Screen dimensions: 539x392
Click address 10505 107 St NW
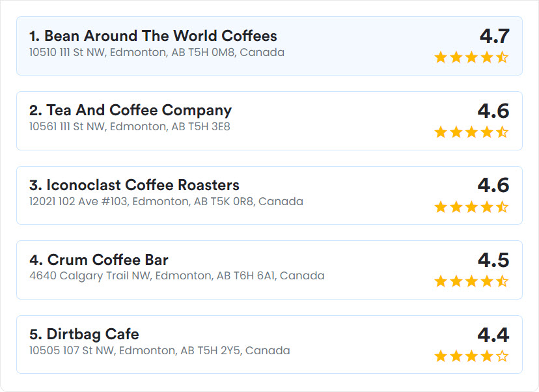(159, 350)
